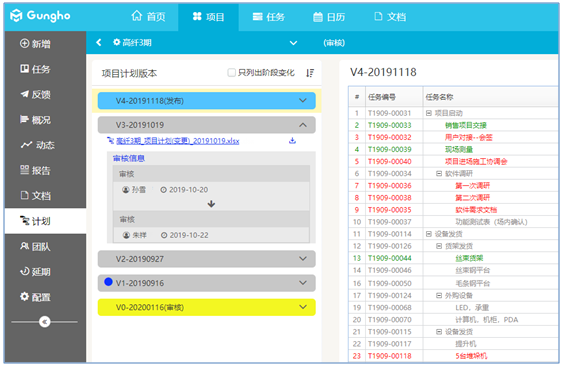Collapse the 软件调研 task group
The height and width of the screenshot is (366, 563).
pyautogui.click(x=438, y=173)
